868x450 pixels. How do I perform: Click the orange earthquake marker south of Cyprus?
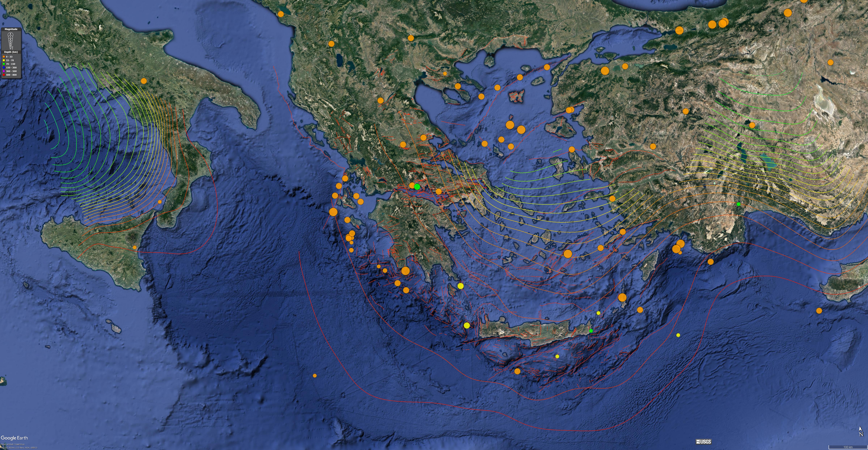[x=819, y=311]
